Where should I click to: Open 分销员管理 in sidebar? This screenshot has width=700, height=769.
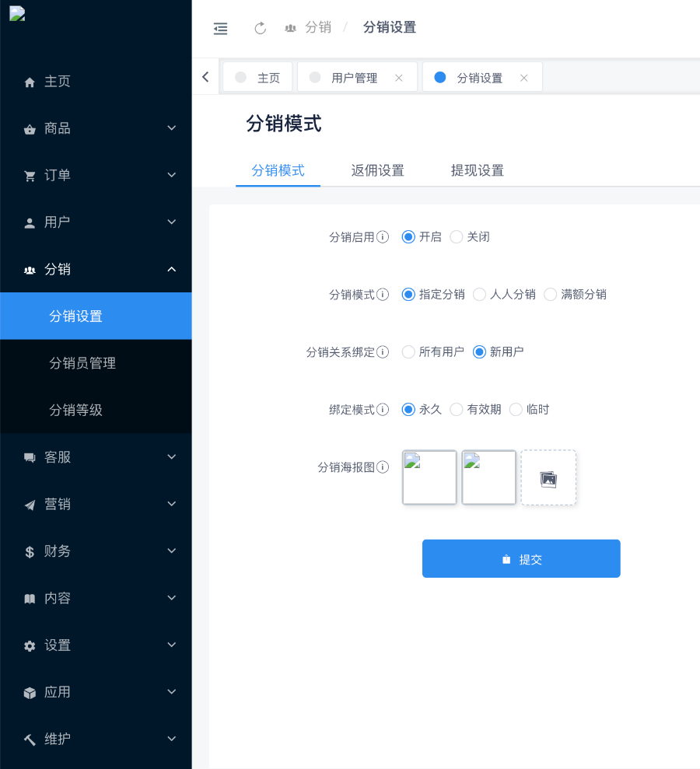point(82,363)
